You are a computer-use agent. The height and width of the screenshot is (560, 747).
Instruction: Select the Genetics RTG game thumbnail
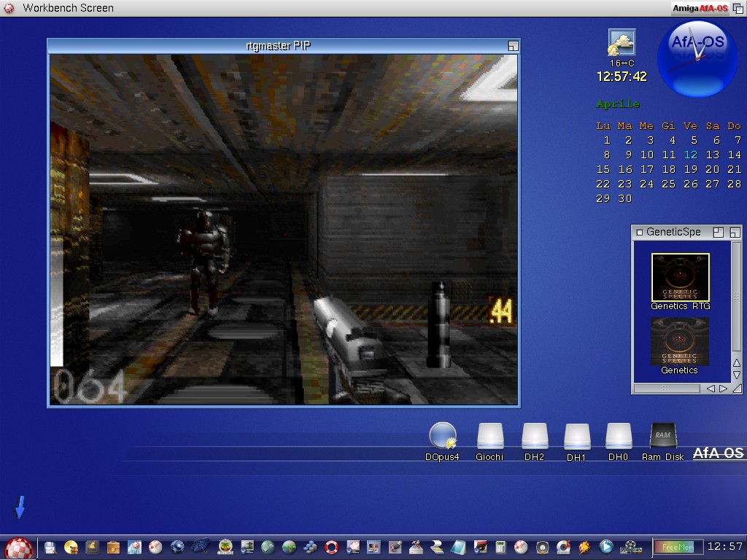pyautogui.click(x=680, y=277)
